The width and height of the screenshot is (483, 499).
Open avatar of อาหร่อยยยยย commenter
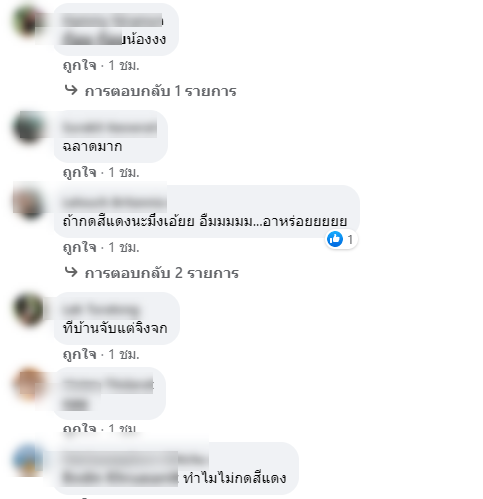[x=29, y=201]
